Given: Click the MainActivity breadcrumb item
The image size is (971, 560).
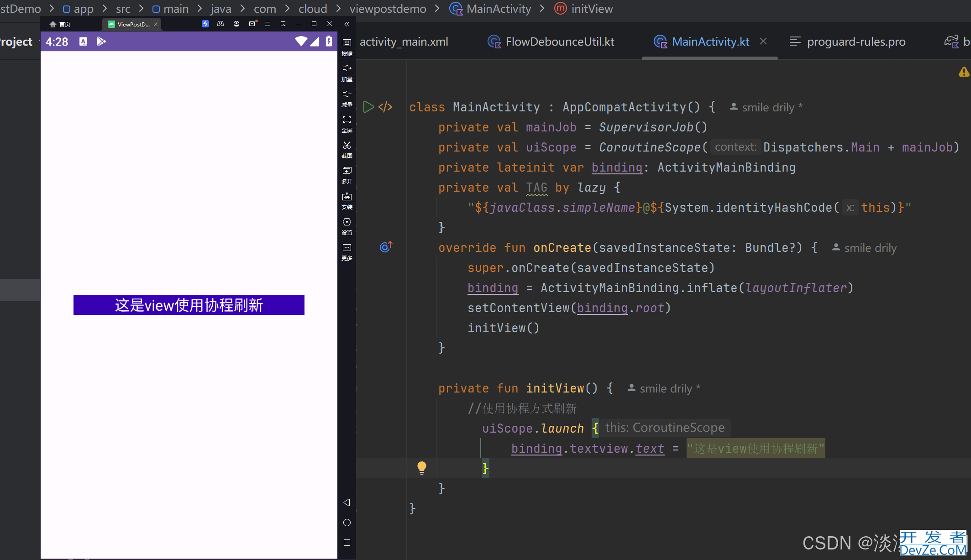Looking at the screenshot, I should (x=490, y=9).
